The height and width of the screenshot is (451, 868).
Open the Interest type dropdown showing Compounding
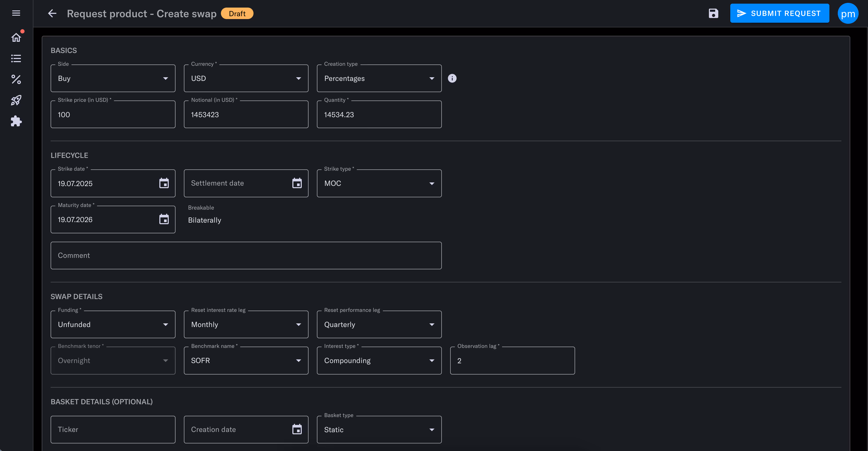[x=379, y=360]
